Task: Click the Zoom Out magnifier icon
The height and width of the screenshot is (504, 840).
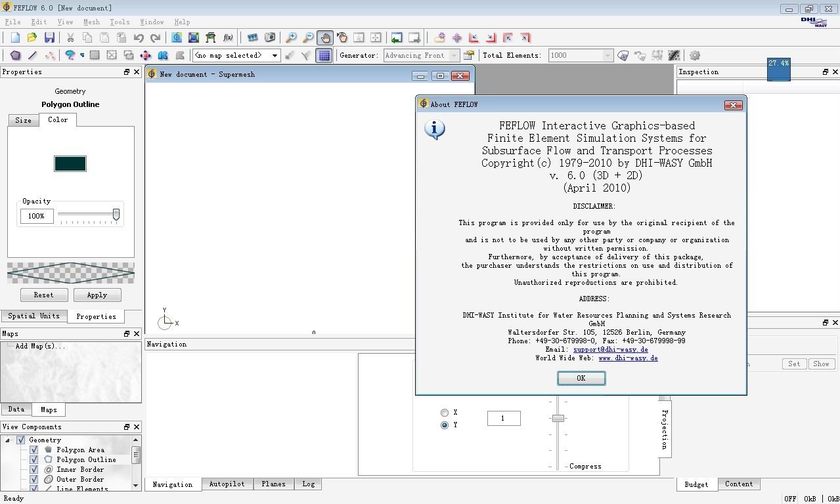Action: (308, 38)
